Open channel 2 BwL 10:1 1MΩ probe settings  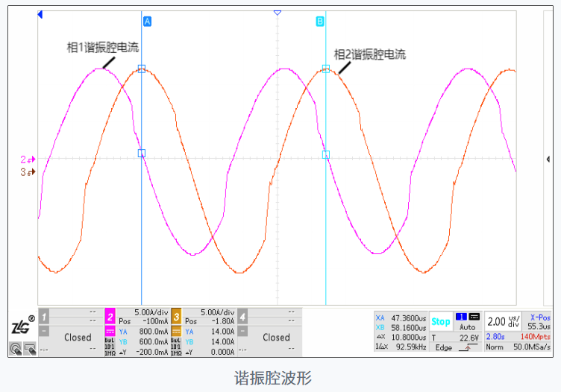pyautogui.click(x=110, y=347)
